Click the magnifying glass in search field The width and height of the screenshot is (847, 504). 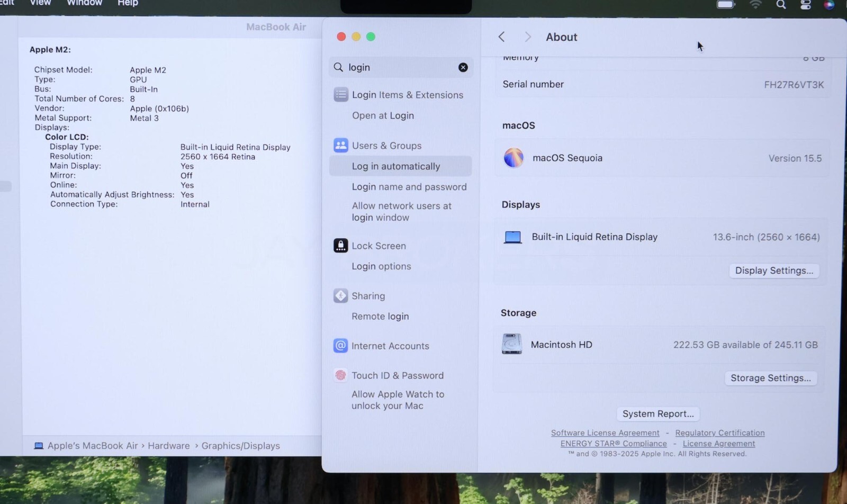pos(338,67)
